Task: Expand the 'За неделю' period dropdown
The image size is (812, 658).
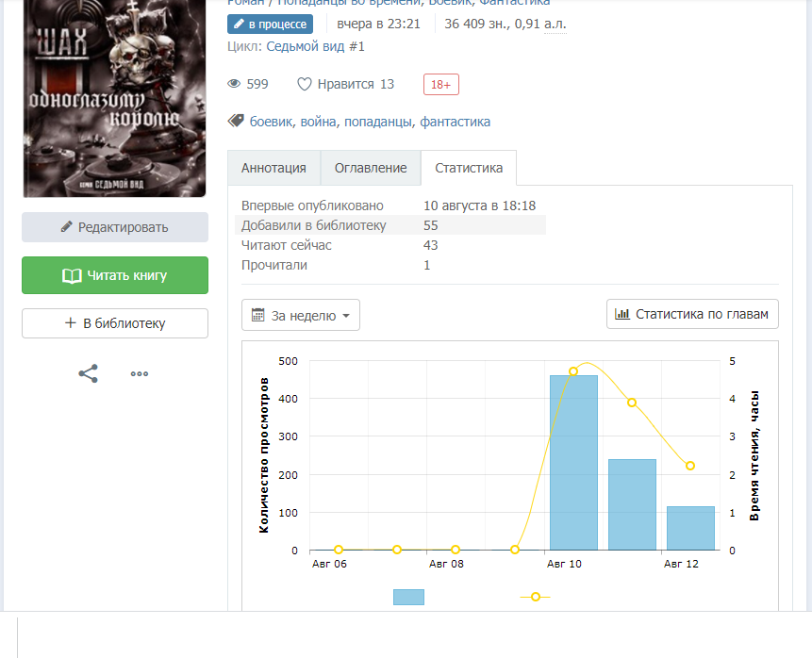Action: tap(301, 316)
